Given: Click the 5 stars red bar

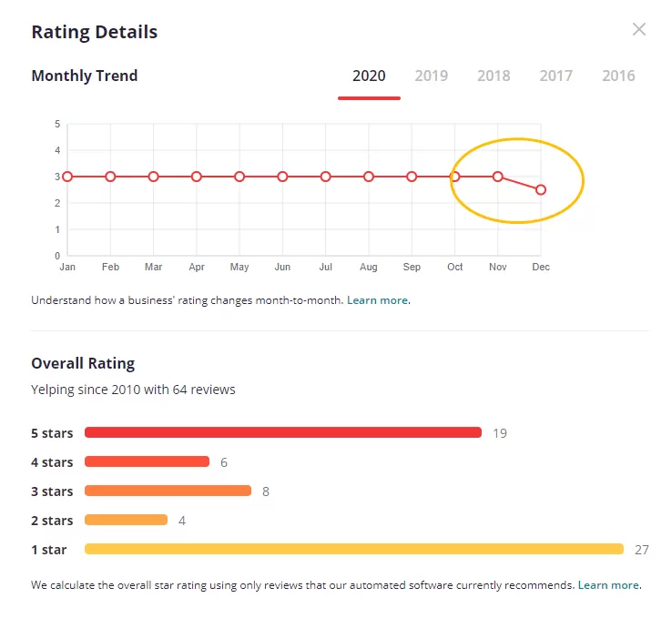Looking at the screenshot, I should [x=283, y=432].
